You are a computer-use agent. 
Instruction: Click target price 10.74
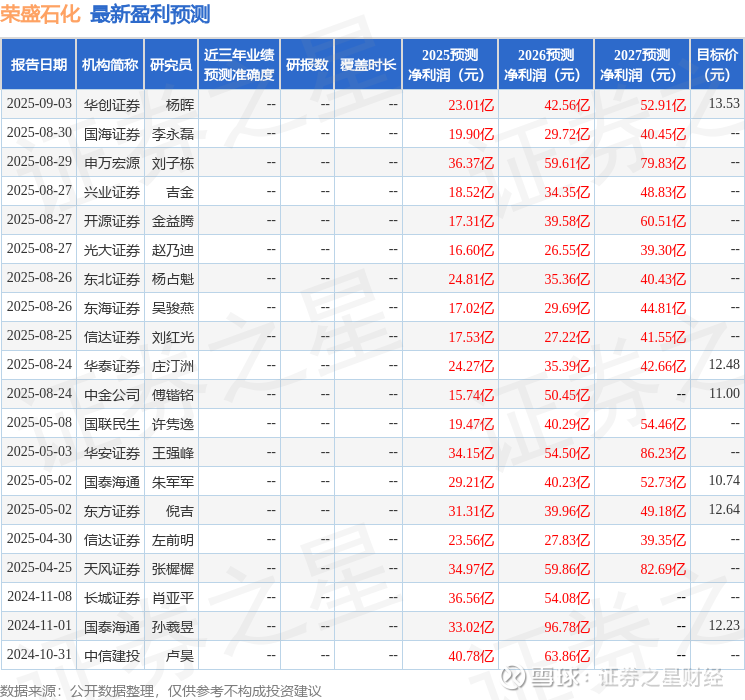724,480
